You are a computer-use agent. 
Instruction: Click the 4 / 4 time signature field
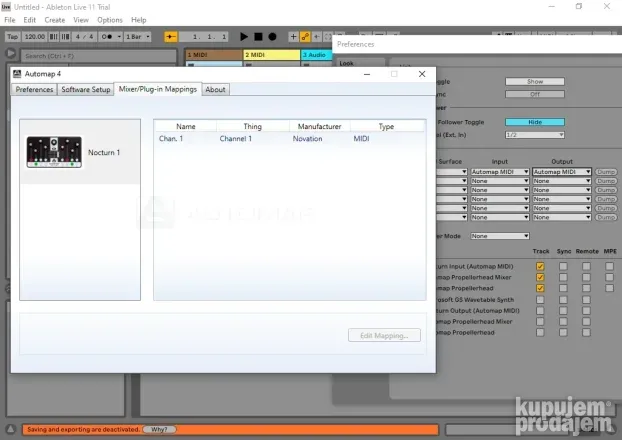pyautogui.click(x=84, y=37)
